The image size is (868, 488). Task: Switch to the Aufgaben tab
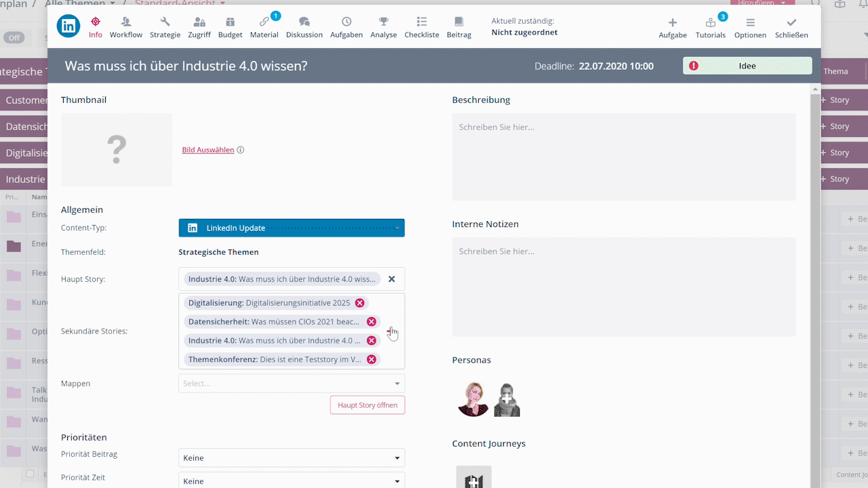pyautogui.click(x=346, y=27)
